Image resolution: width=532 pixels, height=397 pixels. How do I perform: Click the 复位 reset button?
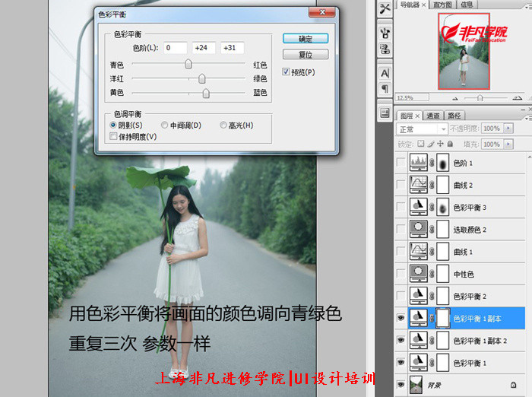pyautogui.click(x=306, y=54)
